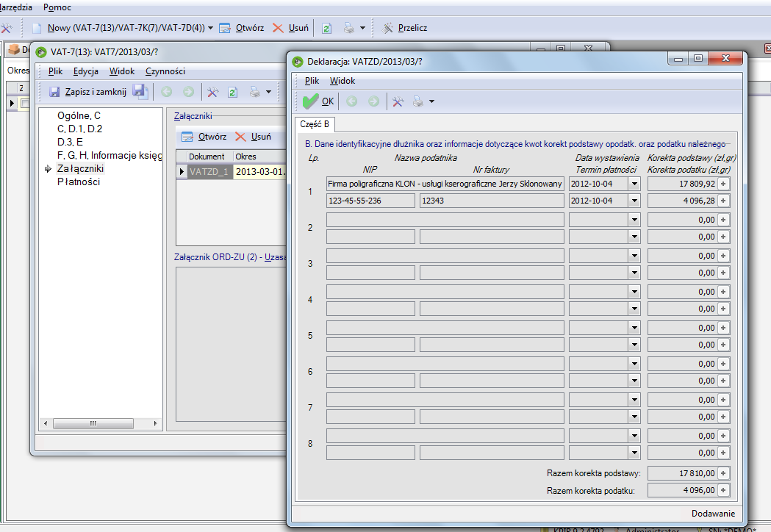Click refresh icon in main toolbar
771x532 pixels.
326,28
